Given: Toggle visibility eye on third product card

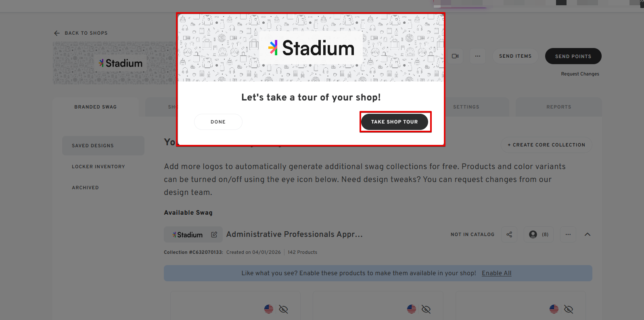Looking at the screenshot, I should tap(569, 309).
